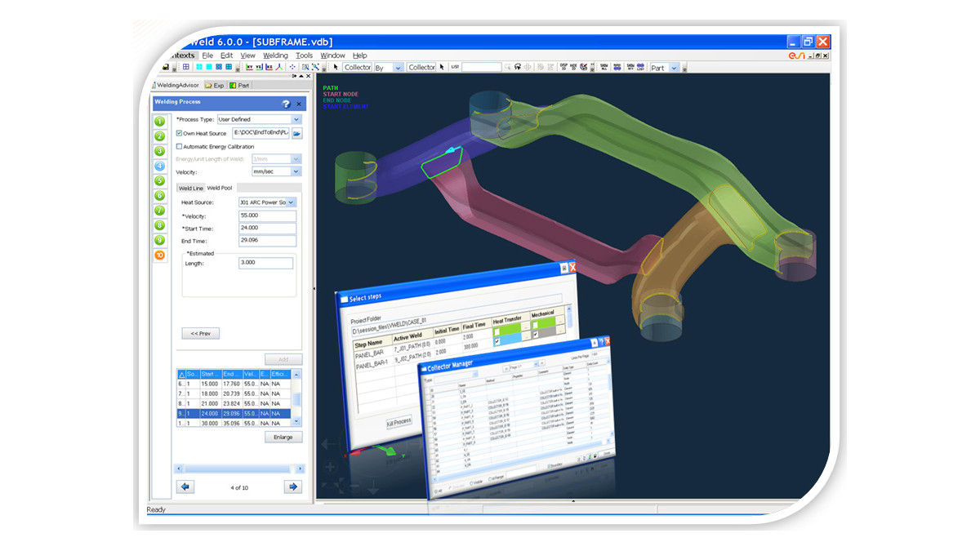
Task: Select table row with start 30.000
Action: [235, 423]
